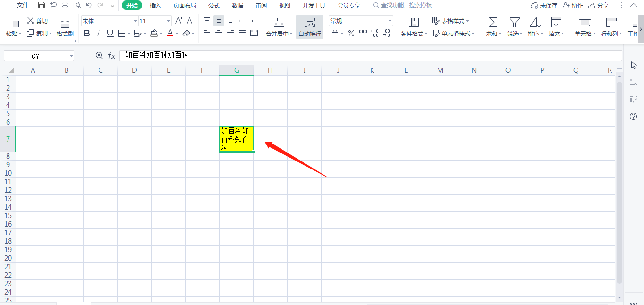Click the Format Painter (格式刷) icon
Image resolution: width=644 pixels, height=305 pixels.
(x=65, y=26)
